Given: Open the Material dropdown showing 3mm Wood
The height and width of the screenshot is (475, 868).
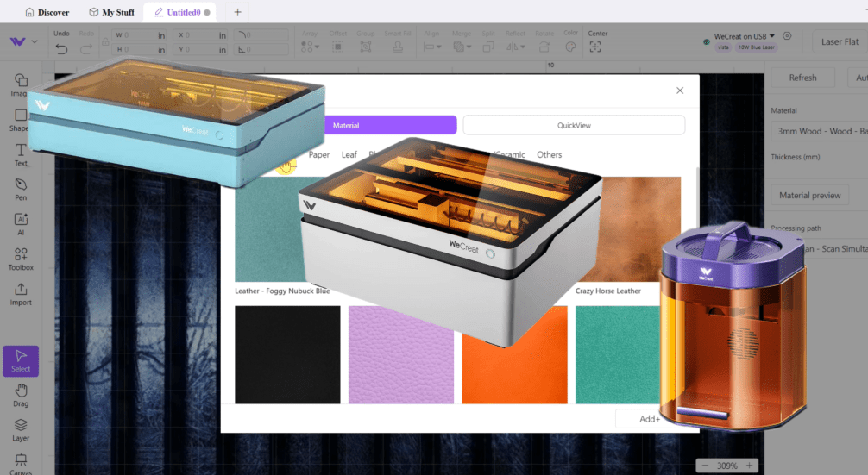Looking at the screenshot, I should 818,132.
